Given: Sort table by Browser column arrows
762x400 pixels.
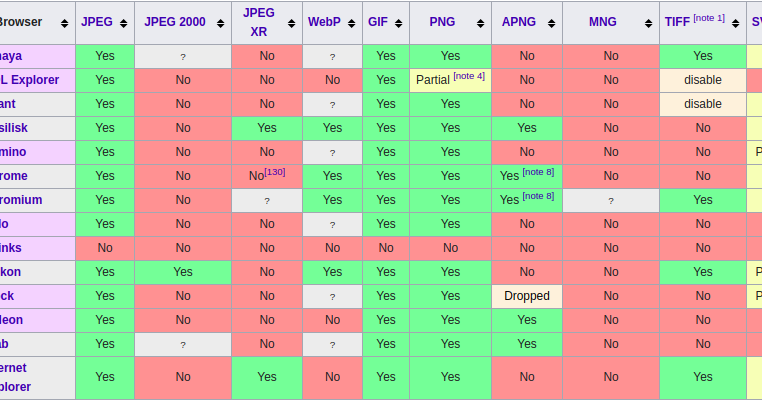Looking at the screenshot, I should [x=64, y=23].
